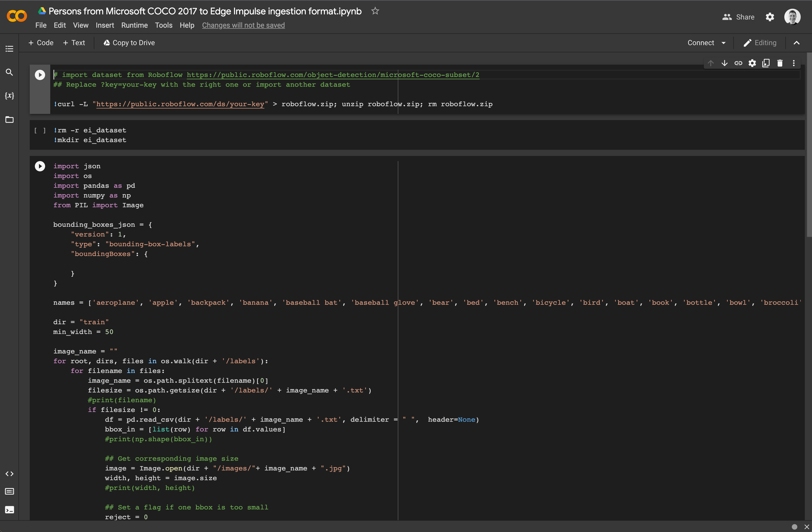Open the cell's more options menu
The height and width of the screenshot is (532, 812).
(x=794, y=63)
